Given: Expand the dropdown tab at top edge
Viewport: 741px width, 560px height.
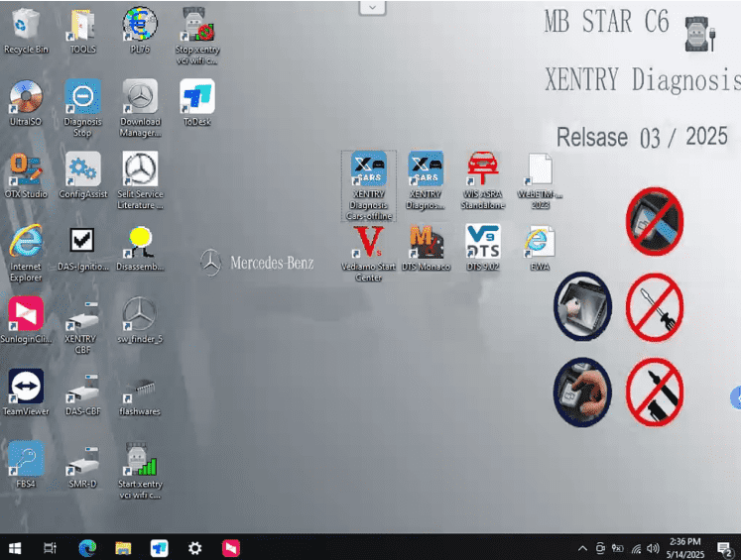Looking at the screenshot, I should 372,8.
